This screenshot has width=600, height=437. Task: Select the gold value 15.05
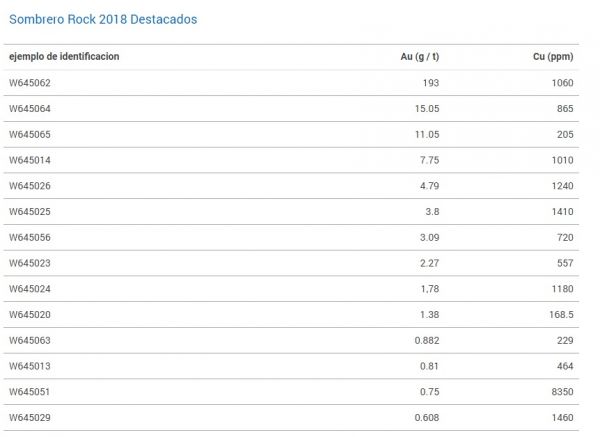427,109
